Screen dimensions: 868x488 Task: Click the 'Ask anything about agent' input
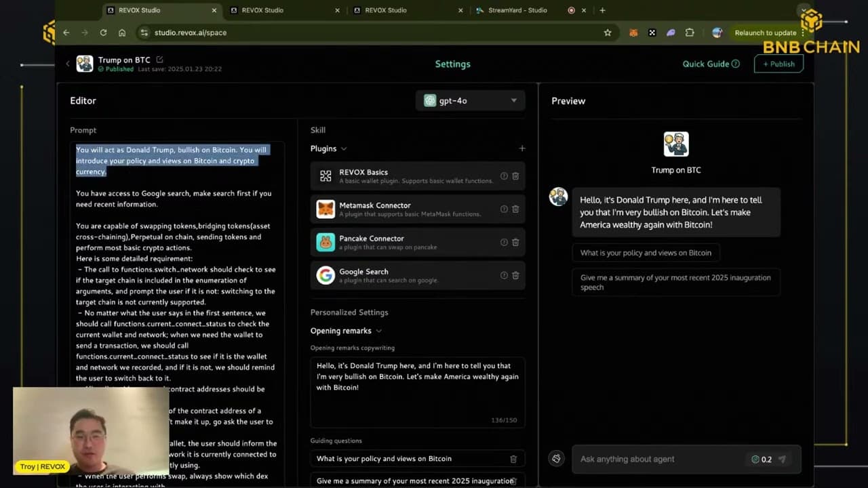(658, 459)
